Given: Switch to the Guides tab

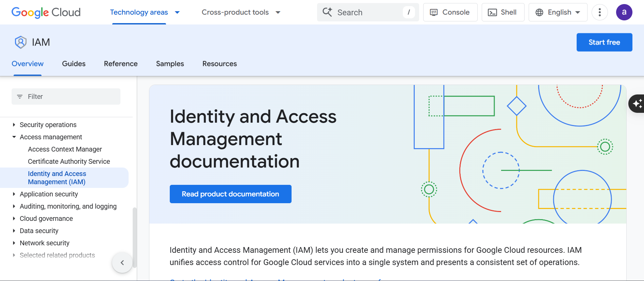Looking at the screenshot, I should (x=74, y=64).
